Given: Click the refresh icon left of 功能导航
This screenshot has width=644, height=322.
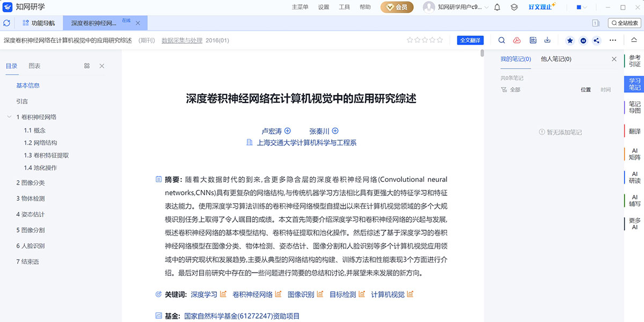Looking at the screenshot, I should [7, 23].
